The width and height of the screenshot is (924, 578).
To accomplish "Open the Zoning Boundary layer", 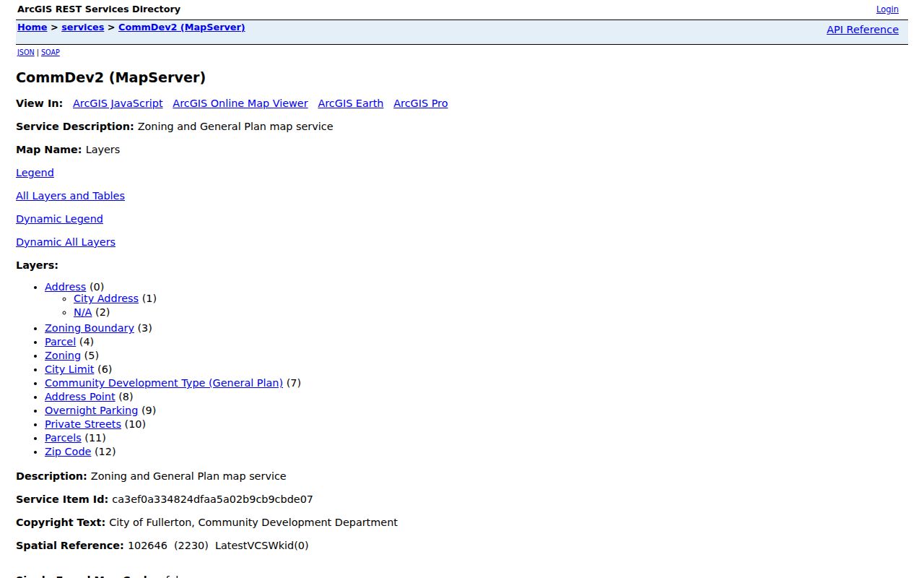I will [90, 328].
